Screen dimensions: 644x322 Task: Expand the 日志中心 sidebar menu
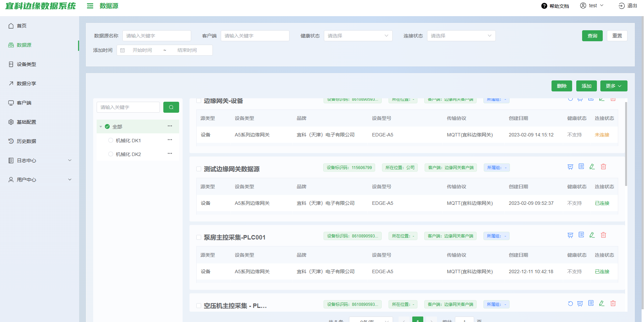pyautogui.click(x=40, y=160)
